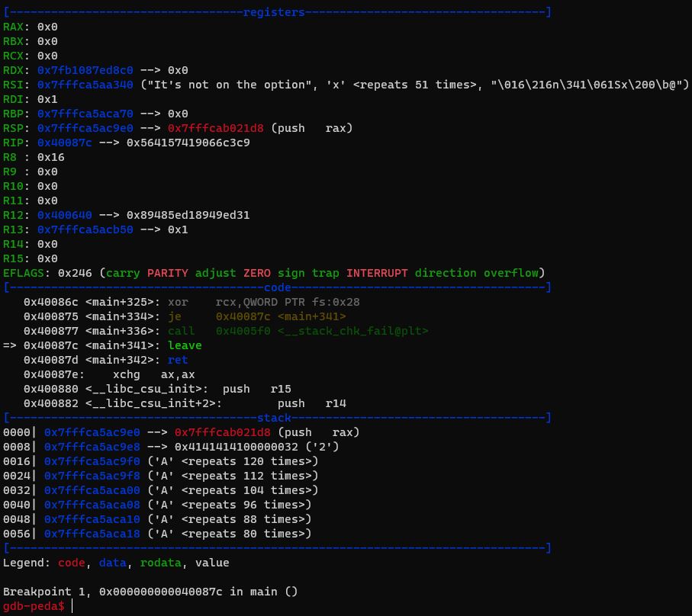
Task: Click stack address 0x7fffca5ac9f0
Action: (x=92, y=462)
